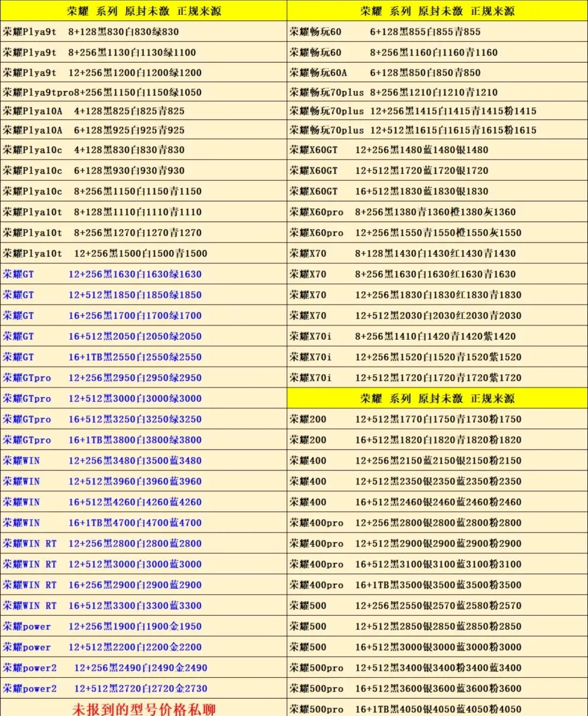
Task: Select the 荣耀power 12+512 row priced 2200
Action: 144,646
